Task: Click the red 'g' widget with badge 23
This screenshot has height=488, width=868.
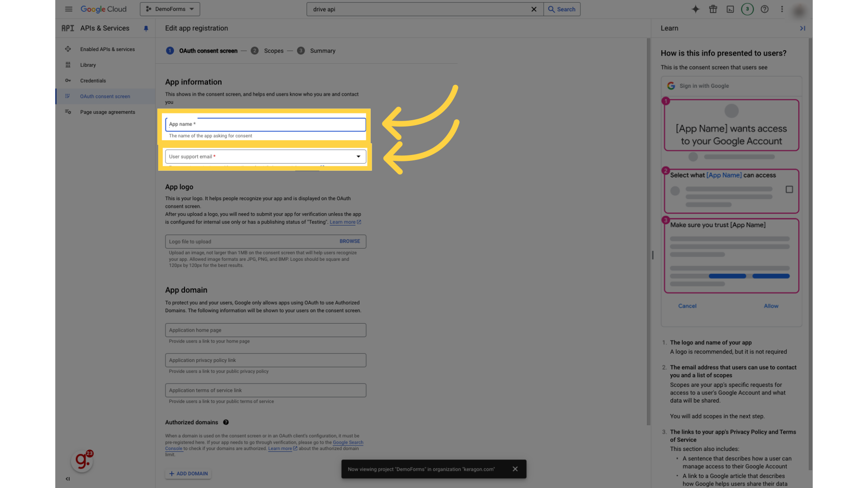Action: (82, 461)
